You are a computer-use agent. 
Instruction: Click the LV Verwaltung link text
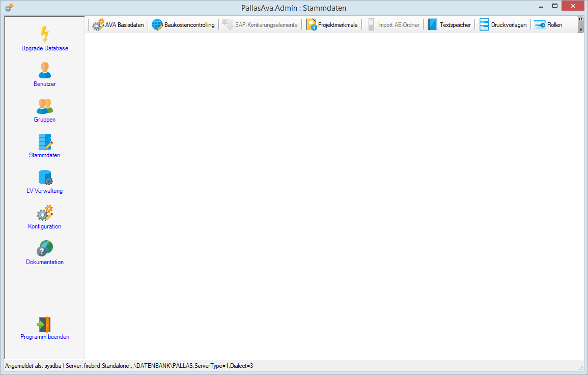click(x=45, y=191)
